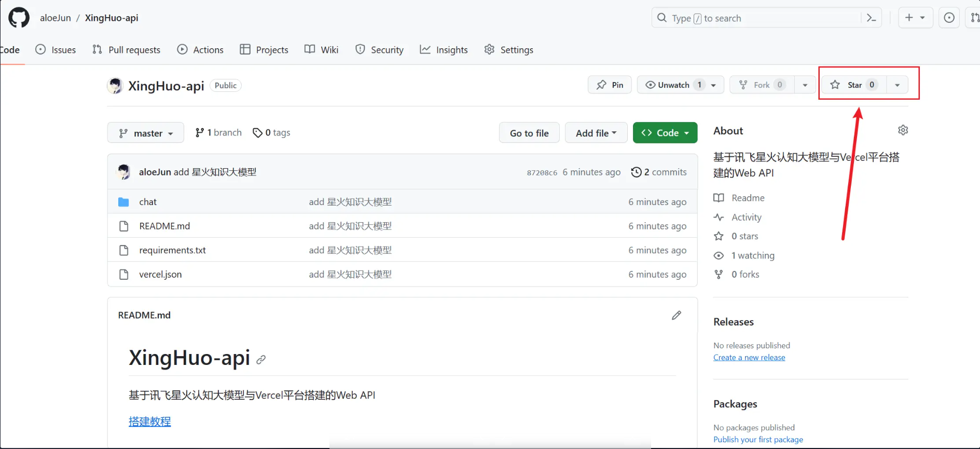Open the Wiki tab
Screen dimensions: 980x449
pyautogui.click(x=322, y=50)
